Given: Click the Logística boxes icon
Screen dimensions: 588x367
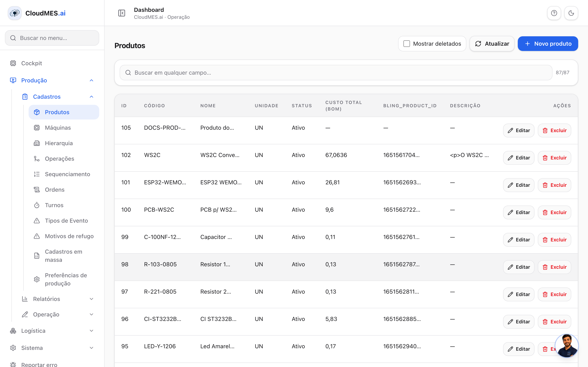Looking at the screenshot, I should 13,331.
